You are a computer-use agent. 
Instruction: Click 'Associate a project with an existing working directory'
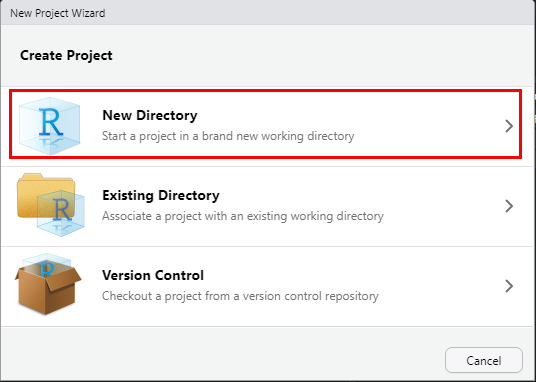(x=243, y=216)
